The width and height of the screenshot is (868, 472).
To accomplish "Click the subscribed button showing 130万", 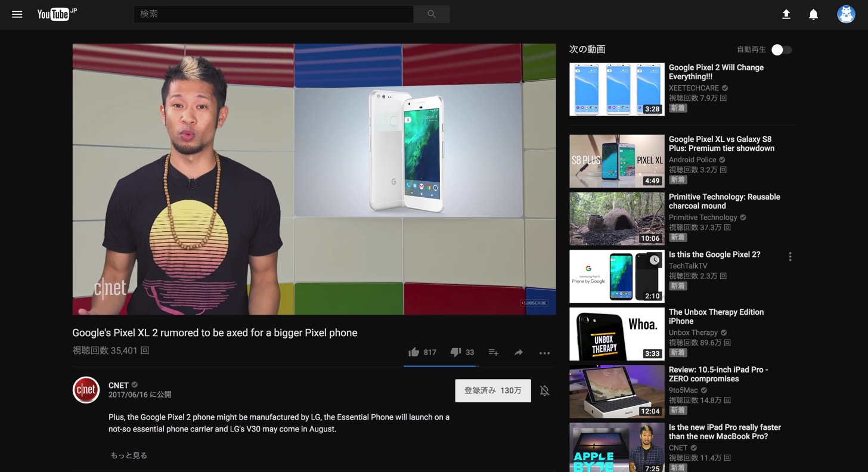I will tap(493, 390).
